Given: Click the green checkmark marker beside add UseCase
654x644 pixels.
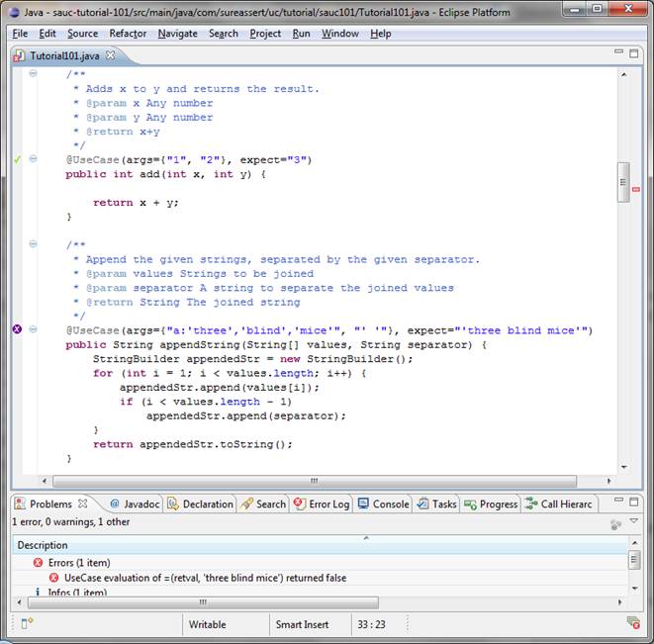Looking at the screenshot, I should point(17,159).
